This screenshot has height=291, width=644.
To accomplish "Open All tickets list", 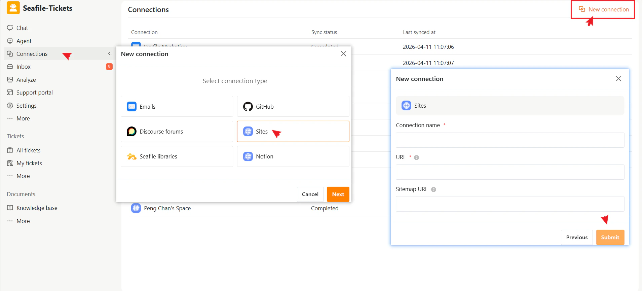I will click(29, 150).
